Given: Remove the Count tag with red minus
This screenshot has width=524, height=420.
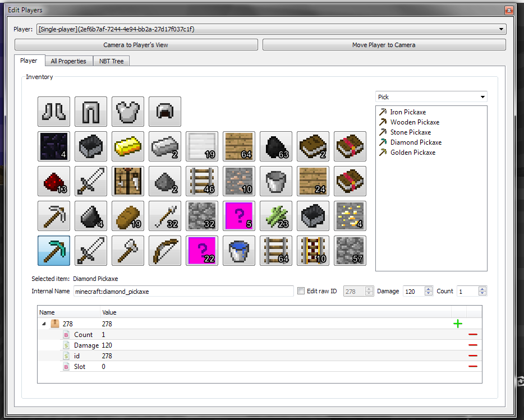Looking at the screenshot, I should 473,334.
